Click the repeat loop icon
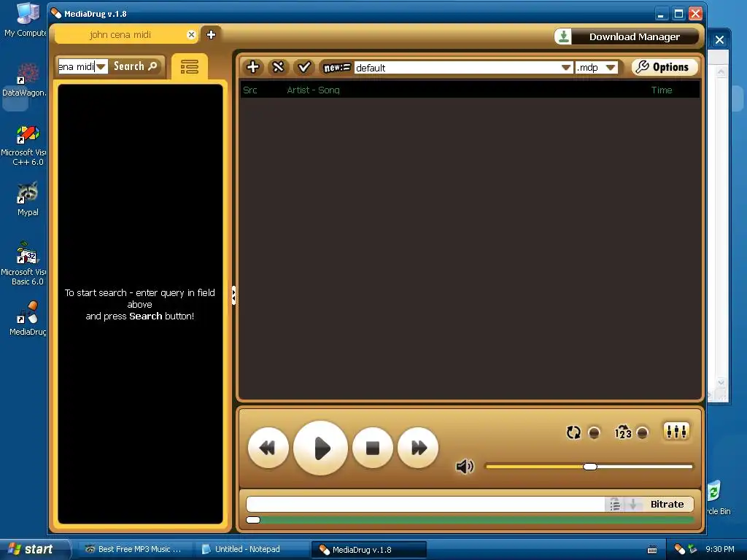747x560 pixels. (573, 432)
